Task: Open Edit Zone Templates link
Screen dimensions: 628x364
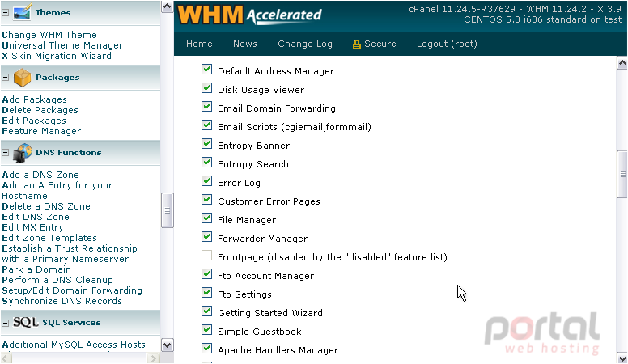Action: (x=49, y=238)
